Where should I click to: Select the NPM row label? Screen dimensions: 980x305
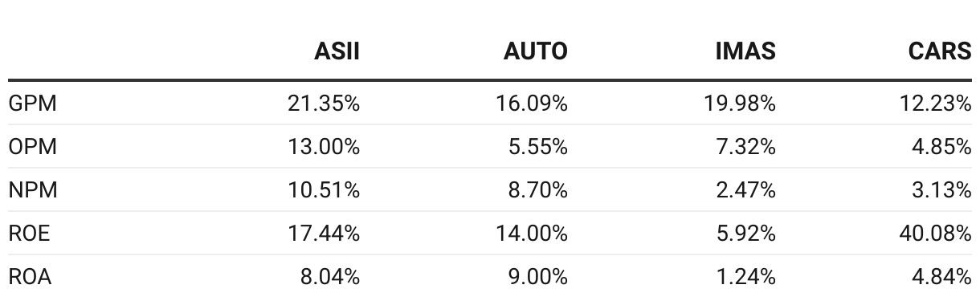tap(32, 190)
